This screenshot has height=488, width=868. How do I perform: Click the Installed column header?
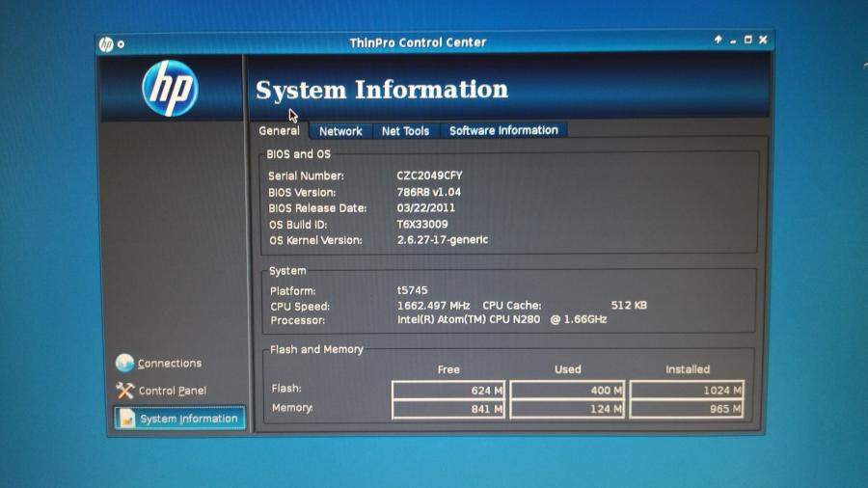(688, 369)
